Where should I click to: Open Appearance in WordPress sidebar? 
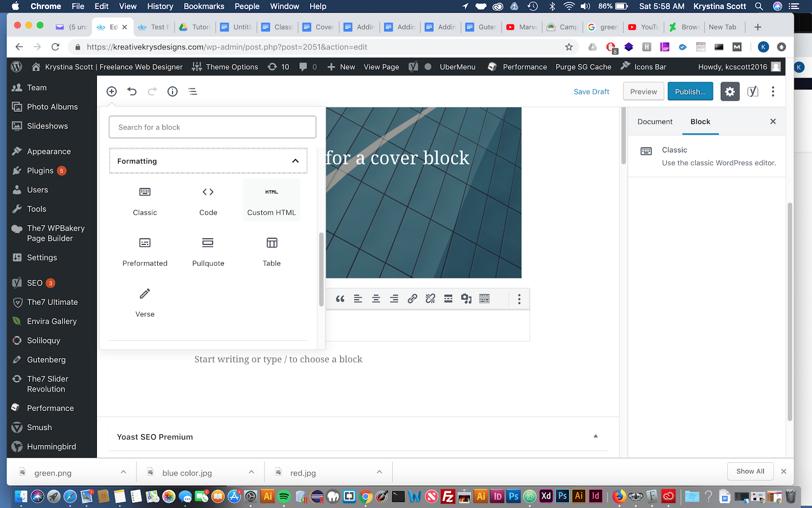click(x=48, y=151)
